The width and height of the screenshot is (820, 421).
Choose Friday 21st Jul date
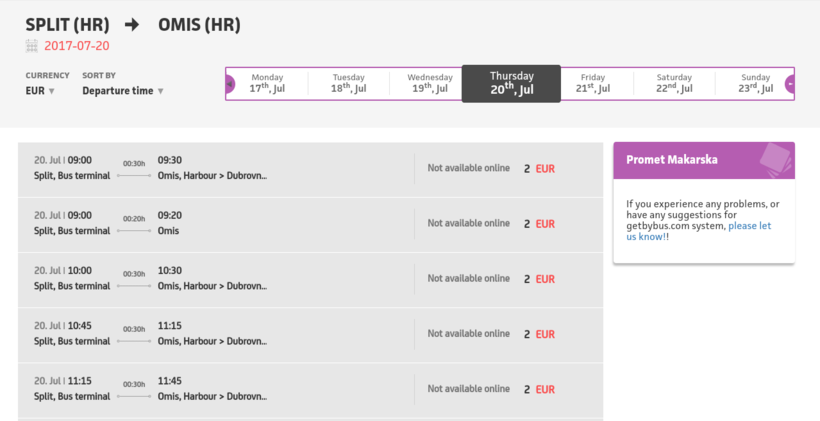click(592, 84)
